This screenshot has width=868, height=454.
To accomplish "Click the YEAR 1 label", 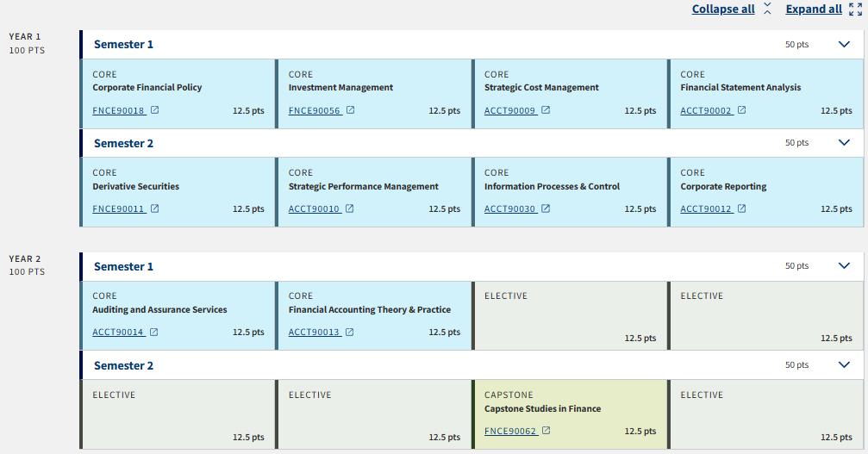I will pyautogui.click(x=25, y=36).
